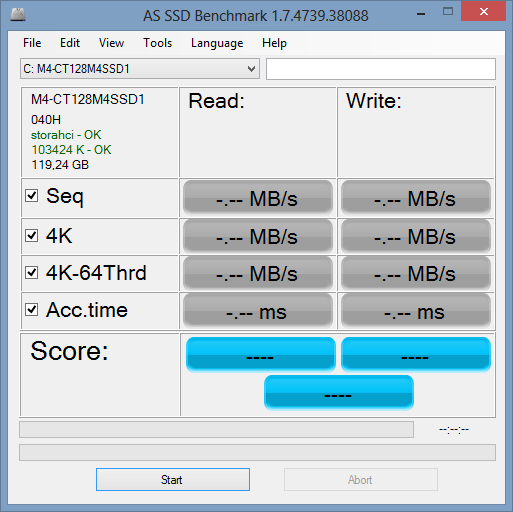Open the View menu
This screenshot has height=512, width=513.
pos(111,43)
